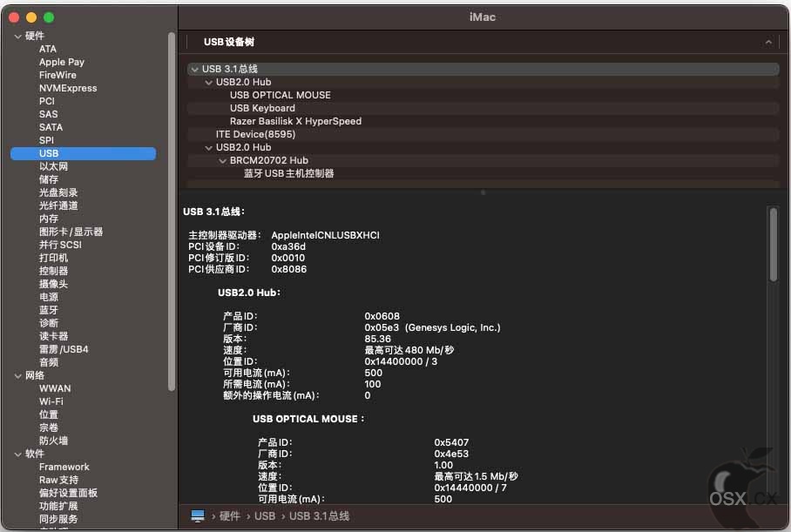791x532 pixels.
Task: Select FireWire in the sidebar
Action: (57, 75)
